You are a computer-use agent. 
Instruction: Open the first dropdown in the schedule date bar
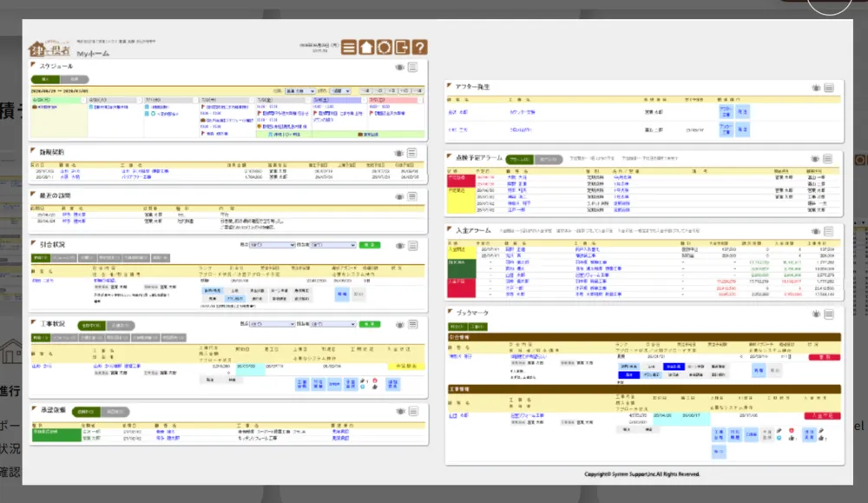(x=299, y=91)
